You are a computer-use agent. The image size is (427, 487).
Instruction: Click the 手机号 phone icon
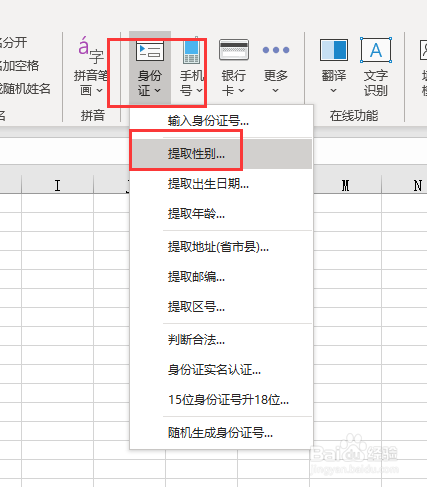pos(192,50)
